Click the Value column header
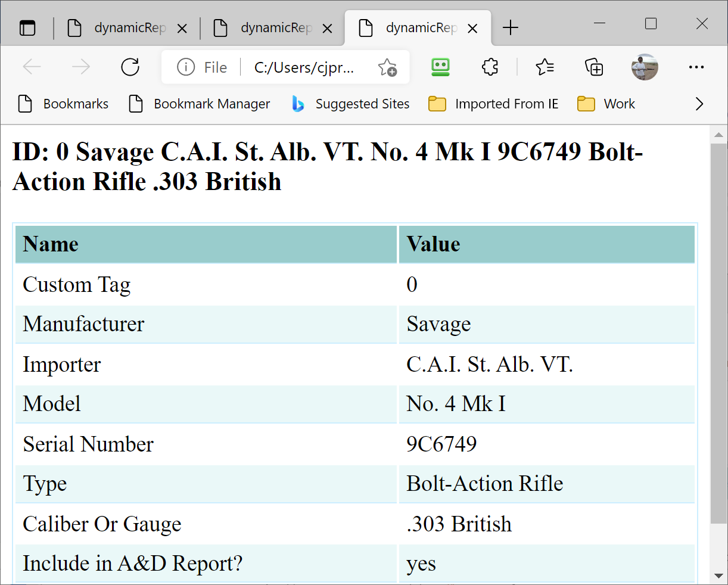The height and width of the screenshot is (585, 728). coord(547,244)
